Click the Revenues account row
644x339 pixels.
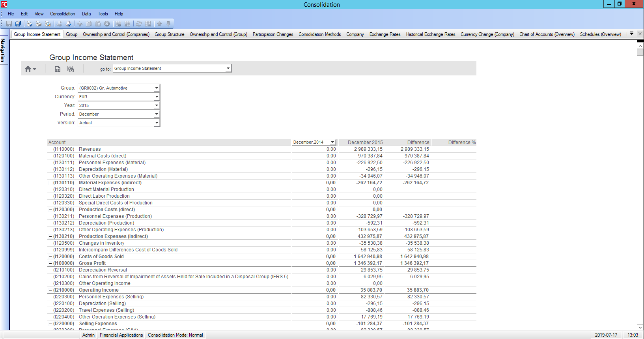262,149
